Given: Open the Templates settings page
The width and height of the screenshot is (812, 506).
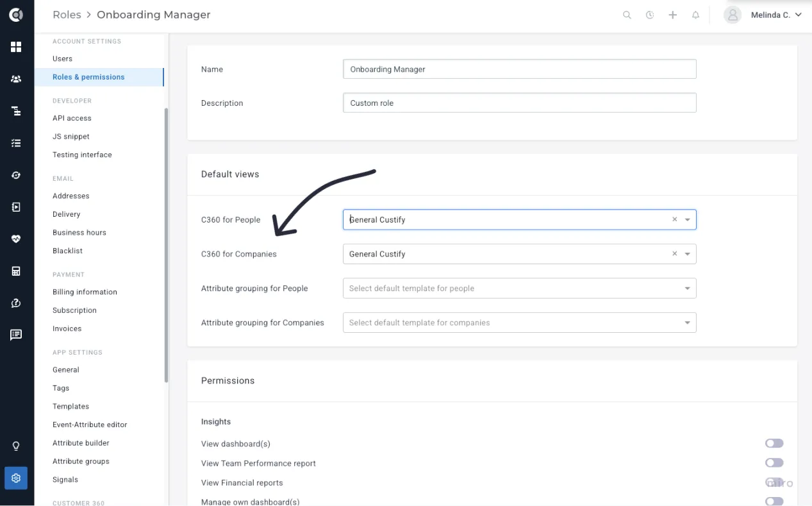Looking at the screenshot, I should pyautogui.click(x=70, y=407).
